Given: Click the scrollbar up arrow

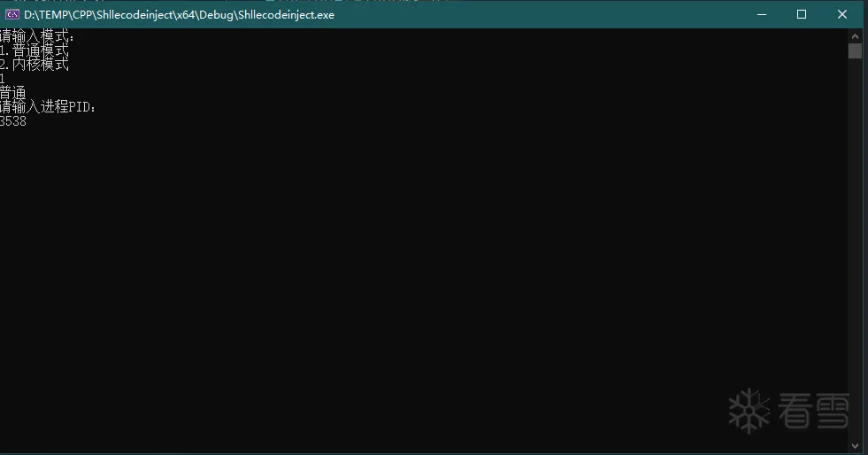Looking at the screenshot, I should 855,36.
